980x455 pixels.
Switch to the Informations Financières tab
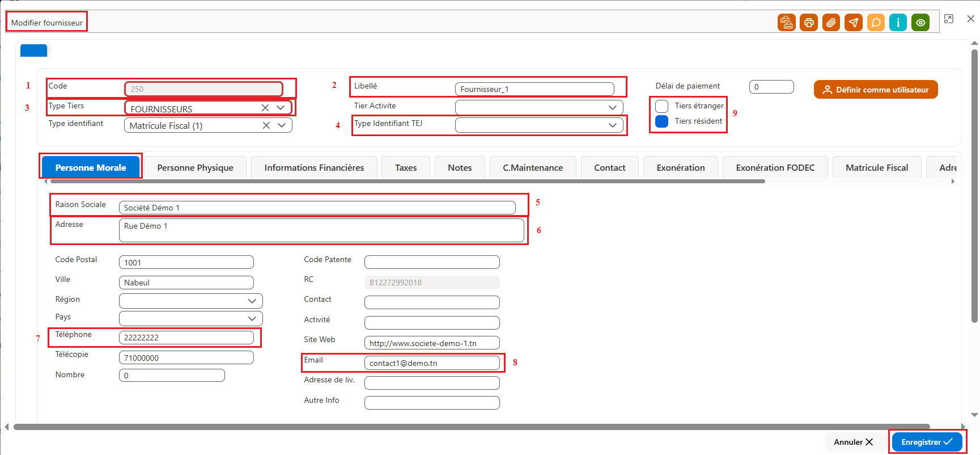click(x=314, y=167)
